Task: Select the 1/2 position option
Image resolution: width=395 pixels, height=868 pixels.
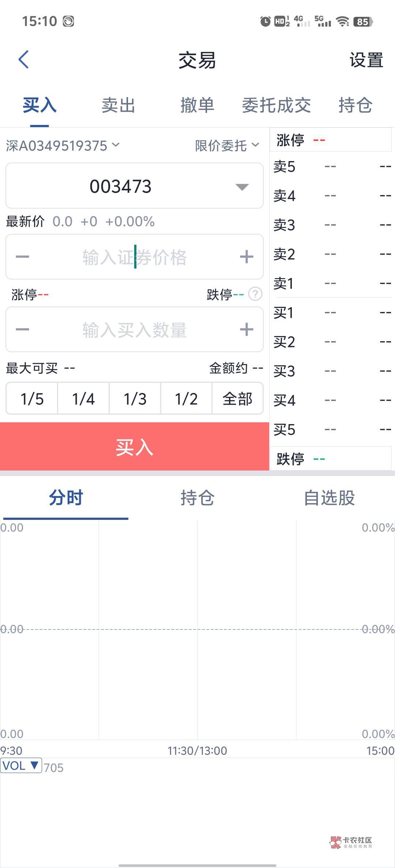Action: tap(186, 399)
